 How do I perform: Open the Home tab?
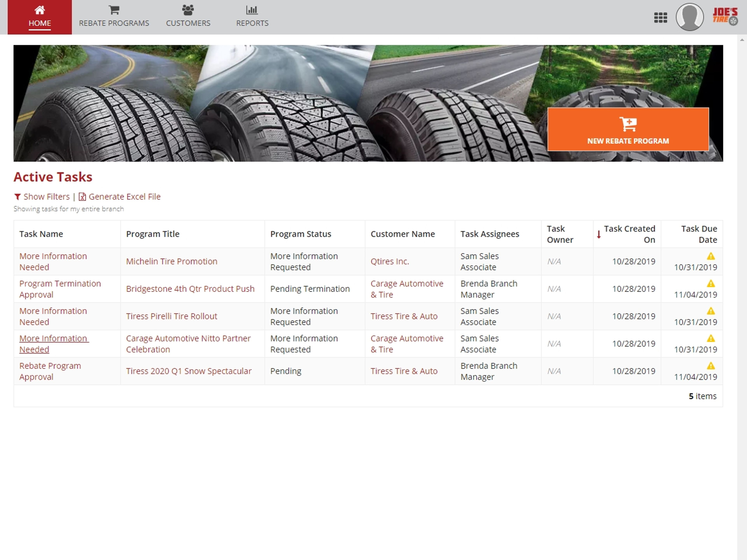(39, 17)
